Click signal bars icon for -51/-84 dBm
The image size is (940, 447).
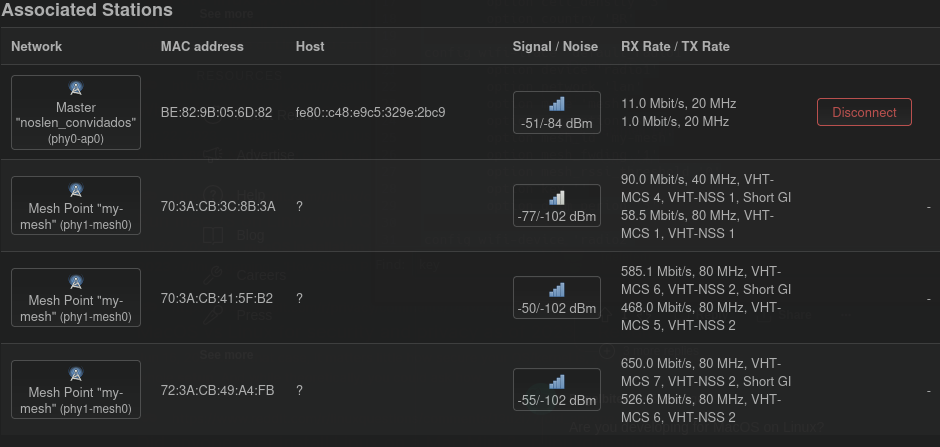[556, 104]
